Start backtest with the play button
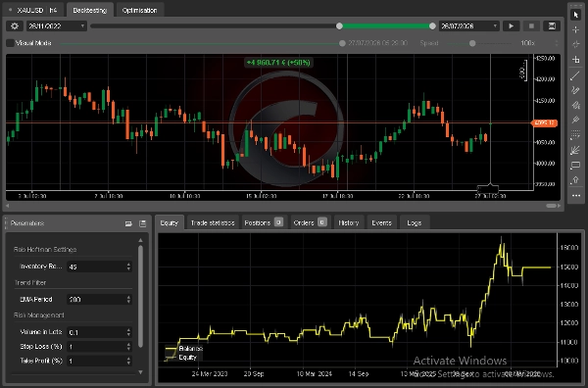Screen dimensions: 588x388 511,25
